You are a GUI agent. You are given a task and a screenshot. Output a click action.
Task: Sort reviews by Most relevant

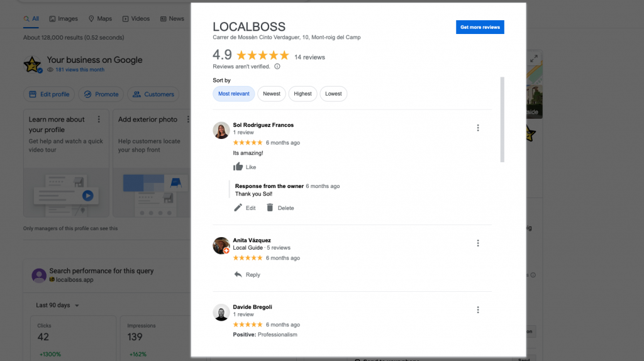point(234,94)
